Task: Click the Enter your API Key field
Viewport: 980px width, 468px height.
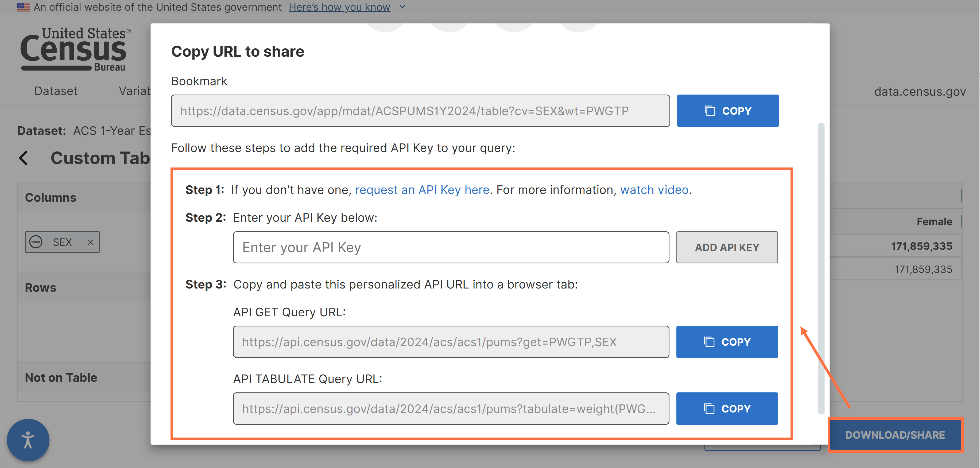Action: click(451, 247)
